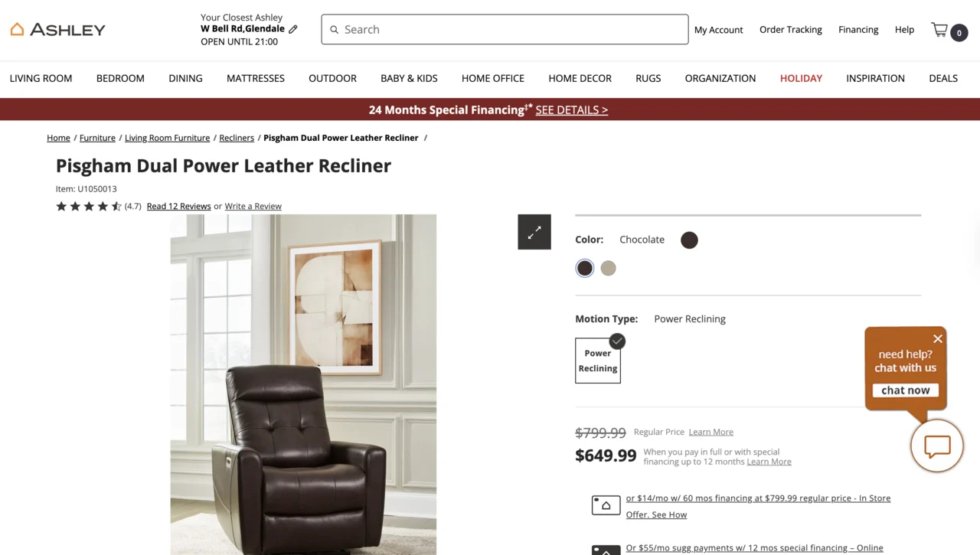Screen dimensions: 980x555
Task: Open the Mattresses menu
Action: click(x=256, y=78)
